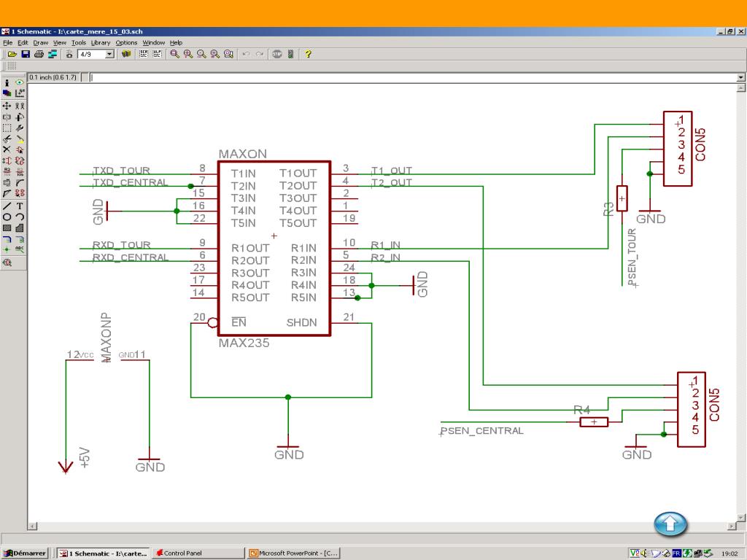Print the schematic using the printer icon
The image size is (747, 560).
click(39, 54)
